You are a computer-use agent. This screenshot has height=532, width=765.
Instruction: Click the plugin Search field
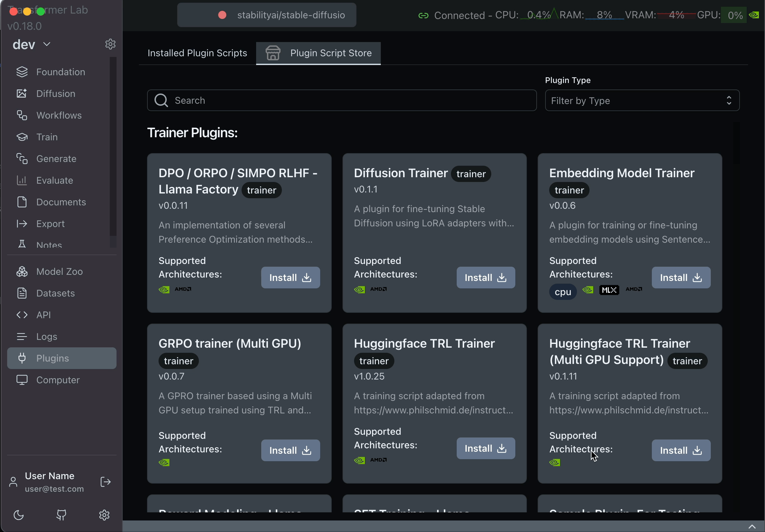(342, 100)
